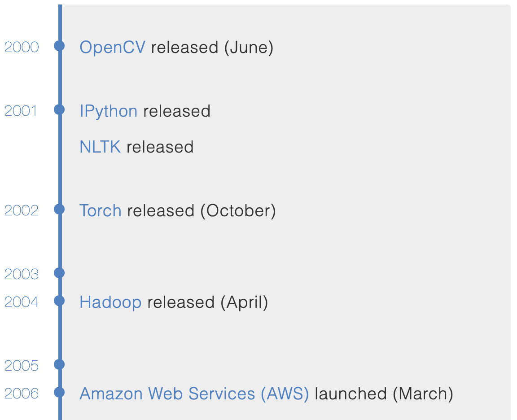Select the 2004 year label
The width and height of the screenshot is (517, 420).
click(22, 302)
